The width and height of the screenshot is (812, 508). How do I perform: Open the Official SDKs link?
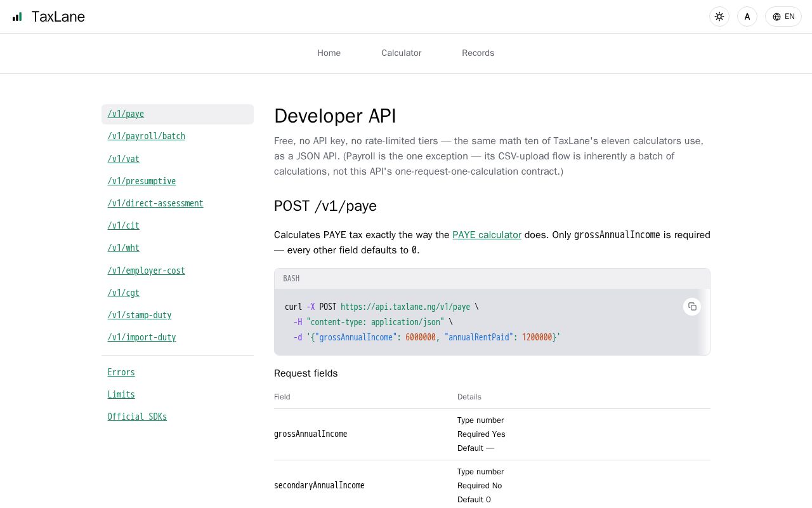pos(137,417)
